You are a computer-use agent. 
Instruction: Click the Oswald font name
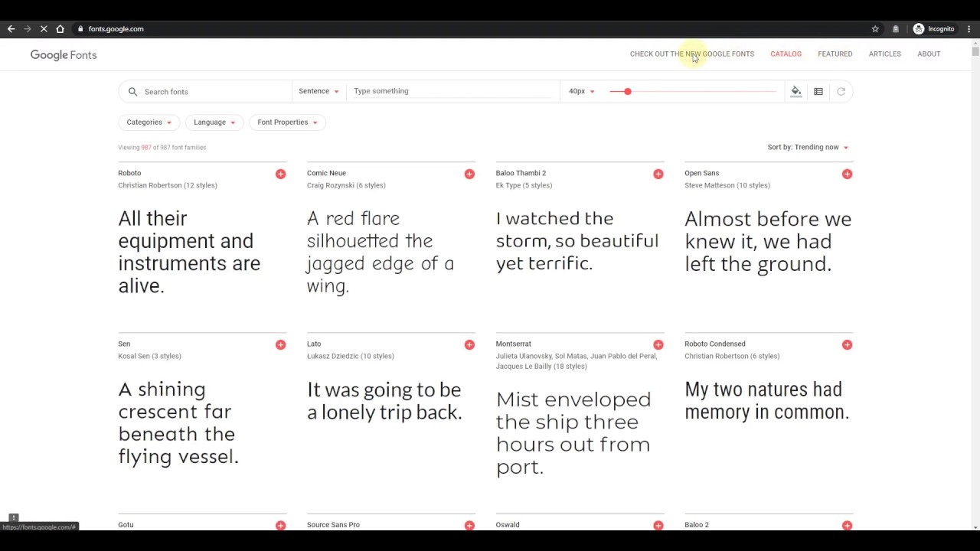508,525
